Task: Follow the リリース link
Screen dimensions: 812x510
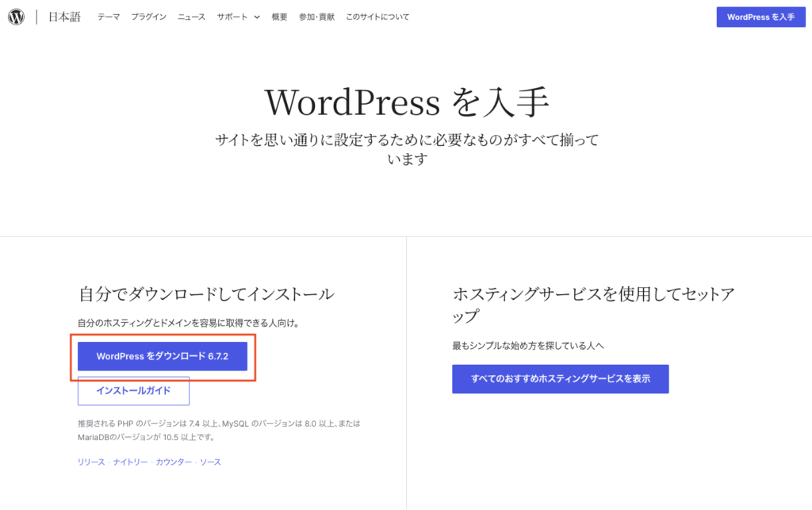Action: click(x=90, y=462)
